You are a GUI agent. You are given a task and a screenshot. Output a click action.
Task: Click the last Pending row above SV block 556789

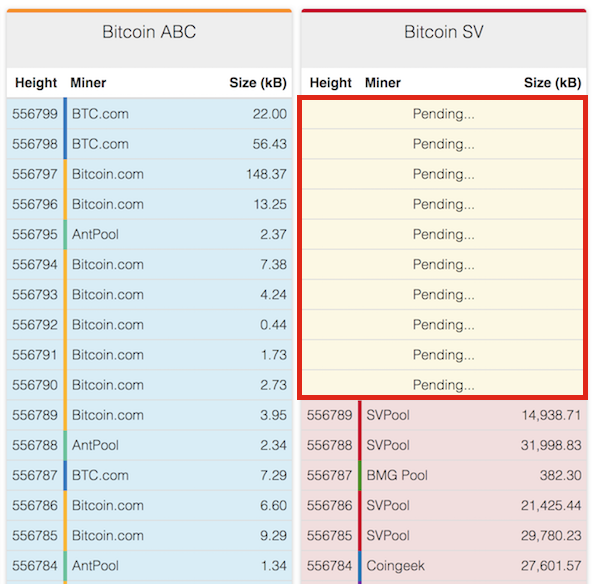tap(443, 383)
